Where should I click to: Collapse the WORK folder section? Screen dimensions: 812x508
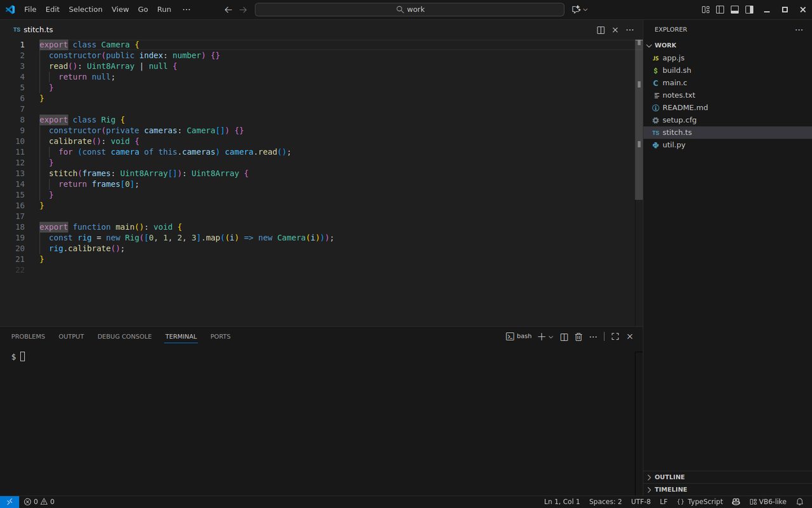(728, 45)
